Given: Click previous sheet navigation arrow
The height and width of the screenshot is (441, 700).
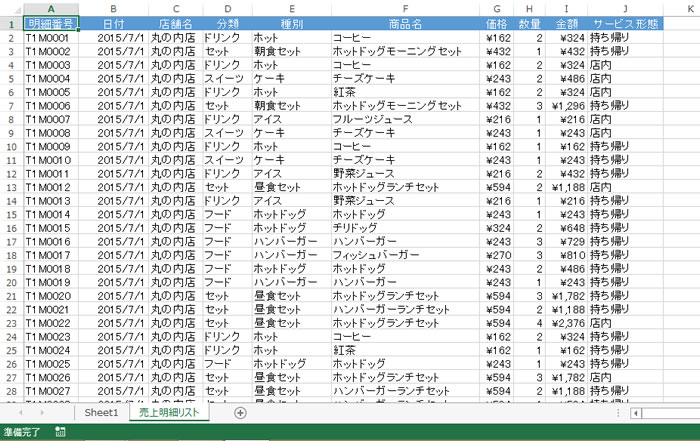Looking at the screenshot, I should [x=21, y=413].
